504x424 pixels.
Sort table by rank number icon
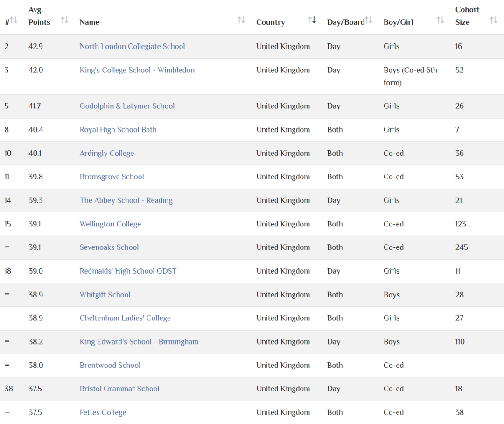[x=14, y=20]
